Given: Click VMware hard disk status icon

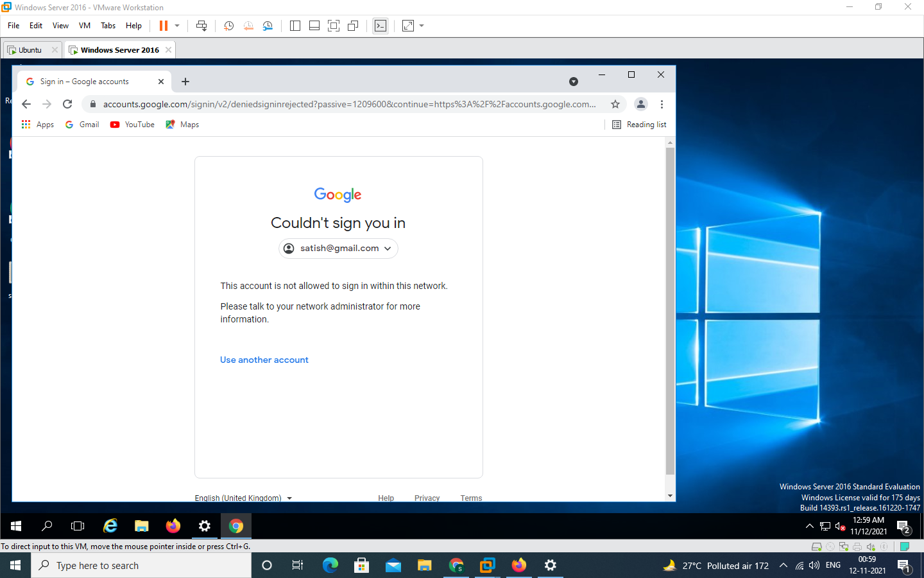Looking at the screenshot, I should click(x=817, y=547).
